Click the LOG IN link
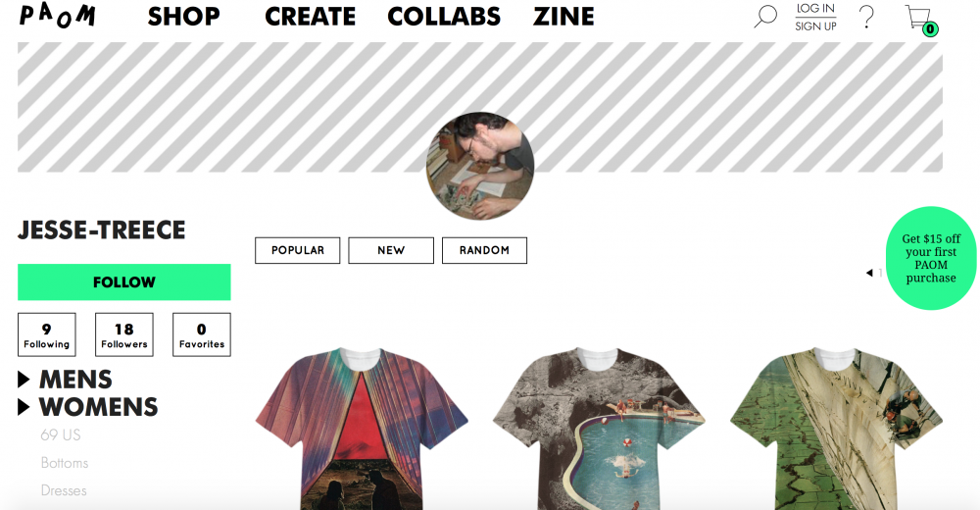 coord(815,9)
